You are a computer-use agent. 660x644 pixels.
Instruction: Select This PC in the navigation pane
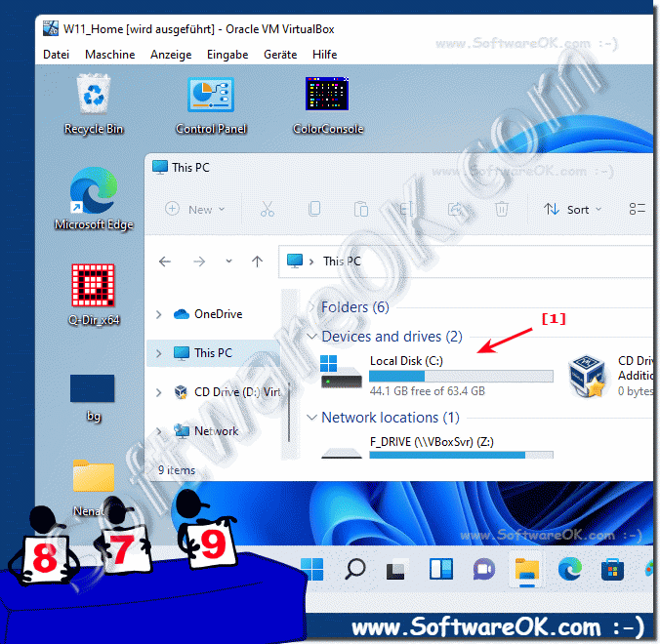[213, 353]
